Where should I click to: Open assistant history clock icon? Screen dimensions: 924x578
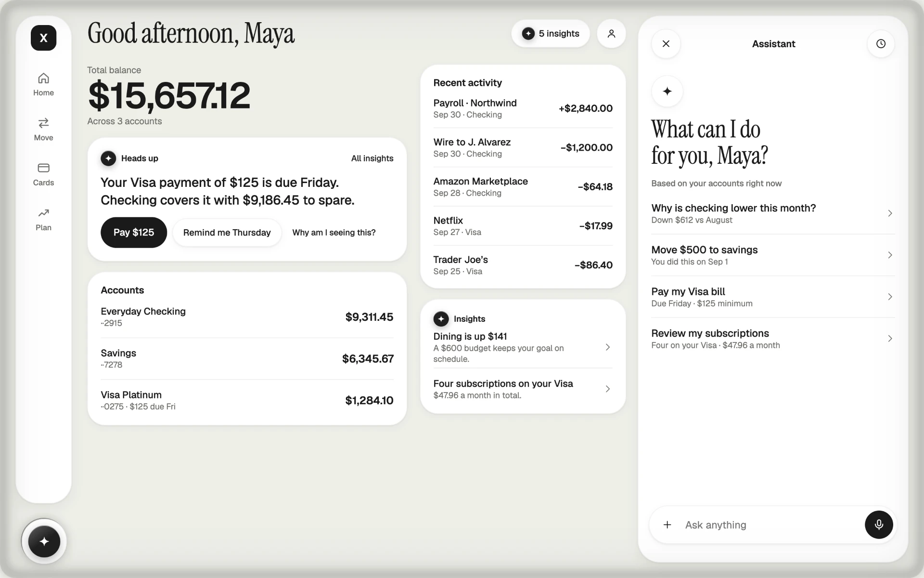pos(881,44)
